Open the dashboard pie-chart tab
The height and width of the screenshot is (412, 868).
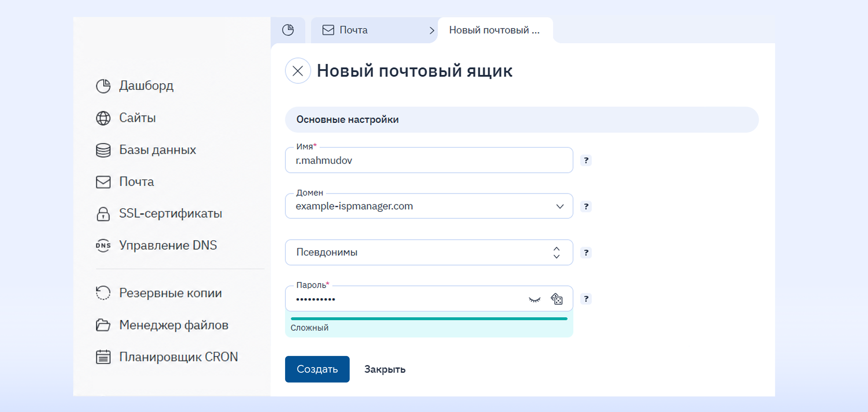pos(288,30)
